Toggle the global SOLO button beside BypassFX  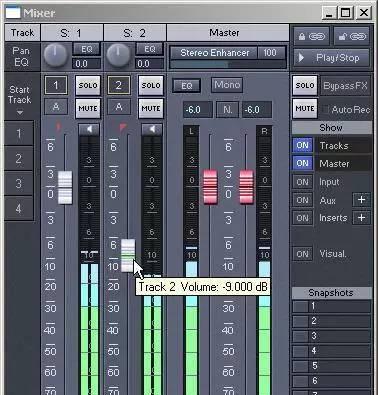[305, 85]
